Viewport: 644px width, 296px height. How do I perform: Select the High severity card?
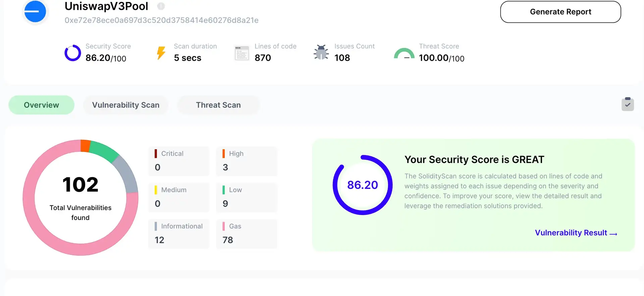pyautogui.click(x=247, y=161)
